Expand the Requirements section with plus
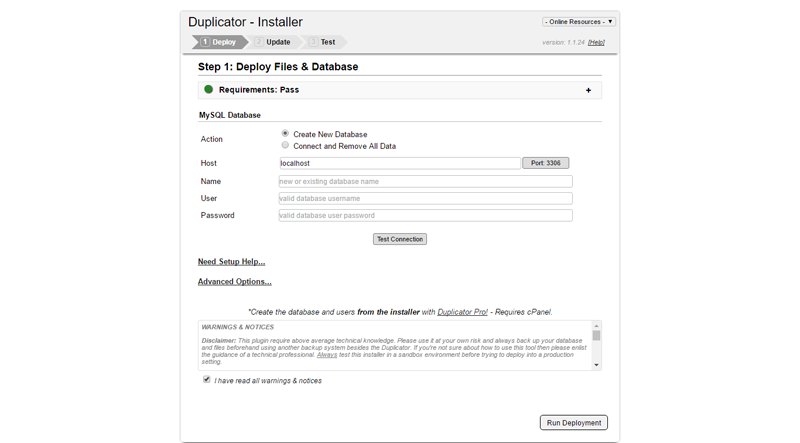The width and height of the screenshot is (800, 443). 588,90
